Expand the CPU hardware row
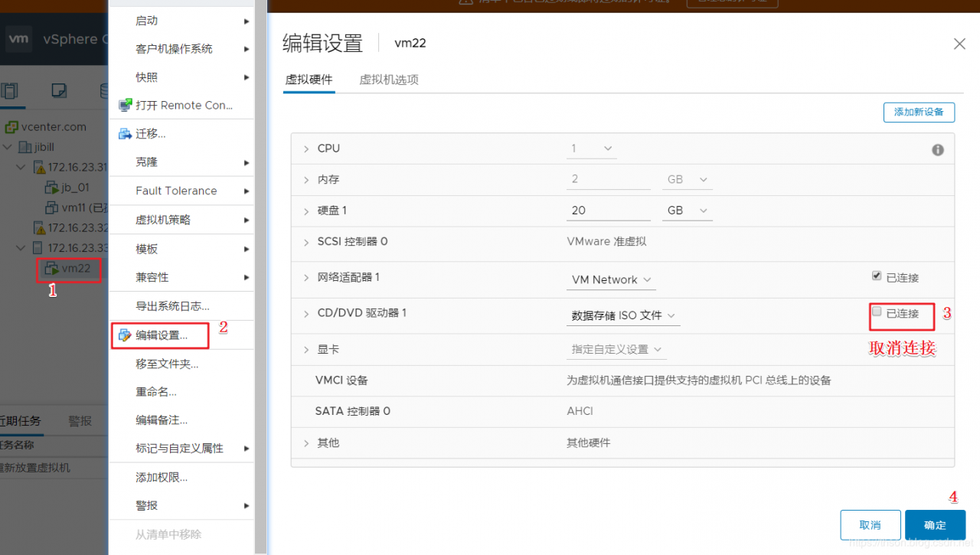The width and height of the screenshot is (980, 555). point(306,149)
